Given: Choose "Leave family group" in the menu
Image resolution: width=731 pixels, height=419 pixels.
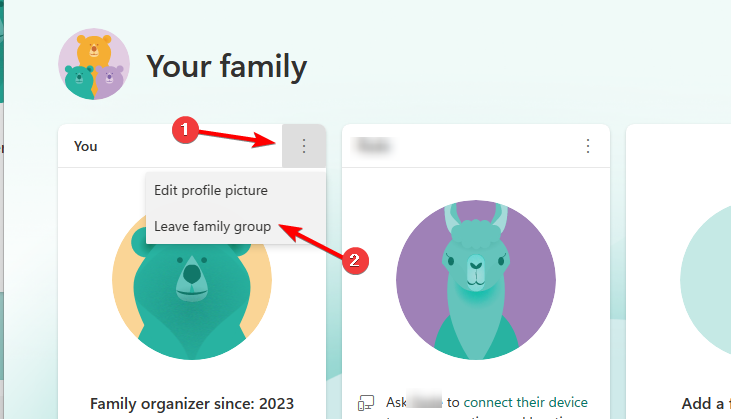Looking at the screenshot, I should [213, 227].
